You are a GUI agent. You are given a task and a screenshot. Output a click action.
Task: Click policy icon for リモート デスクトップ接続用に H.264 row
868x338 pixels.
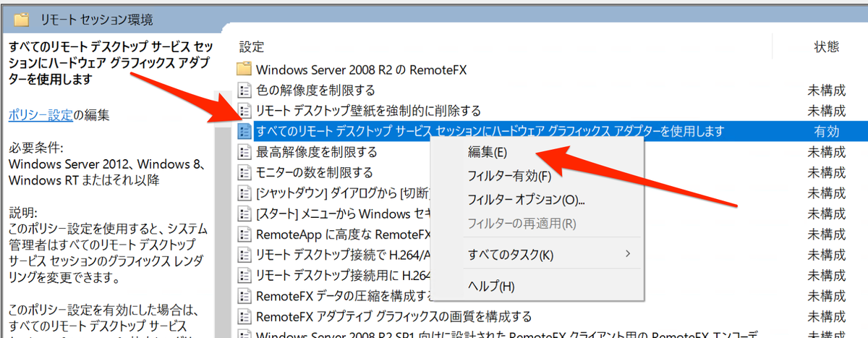coord(244,275)
